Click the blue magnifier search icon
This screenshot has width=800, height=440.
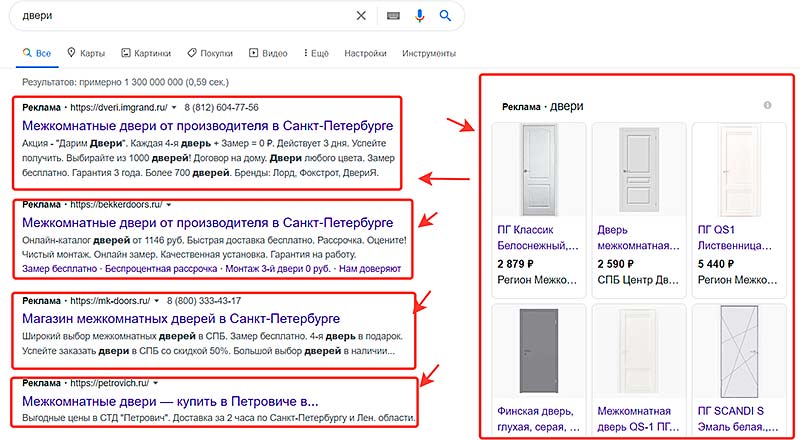446,16
